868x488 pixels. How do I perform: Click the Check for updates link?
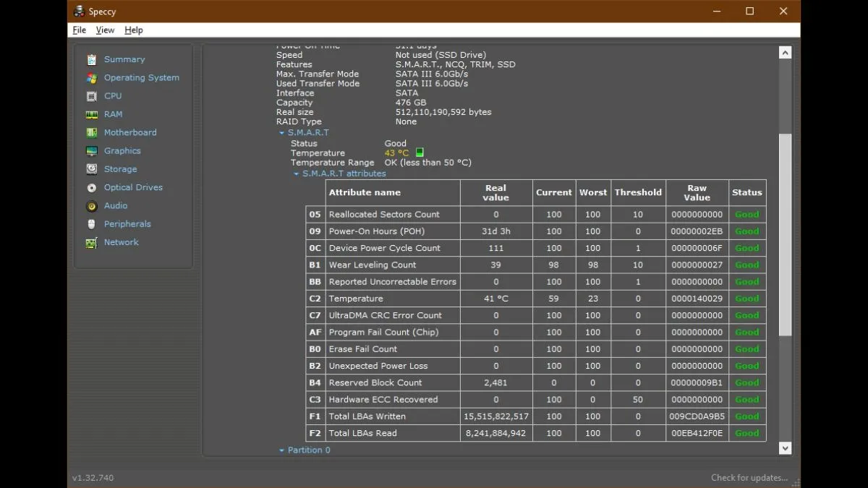tap(749, 478)
